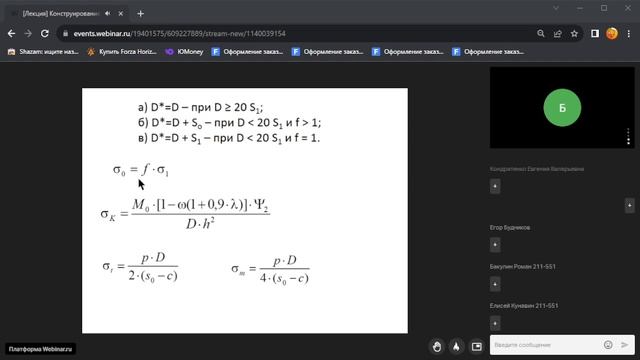Open the last Оформление заказа bookmark
640x360 pixels.
point(488,52)
